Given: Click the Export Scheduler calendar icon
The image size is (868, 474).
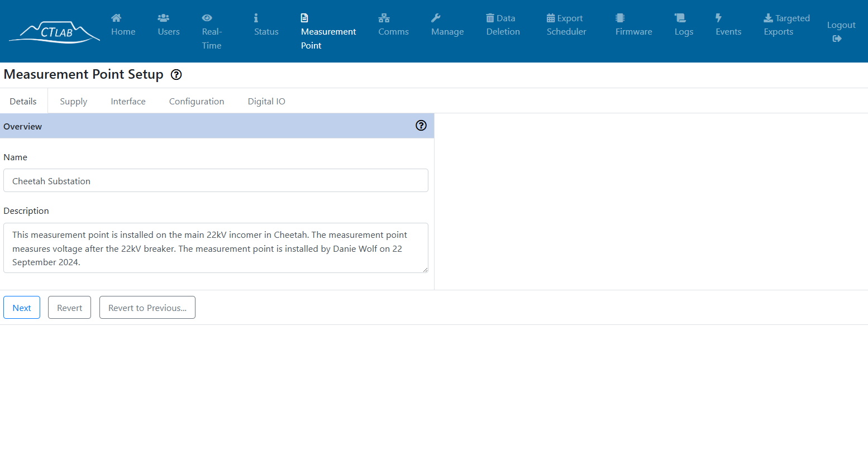Looking at the screenshot, I should tap(551, 18).
